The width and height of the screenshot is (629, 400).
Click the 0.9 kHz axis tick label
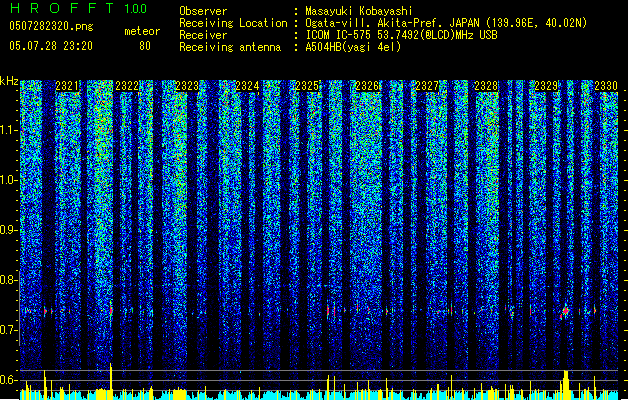(x=8, y=230)
